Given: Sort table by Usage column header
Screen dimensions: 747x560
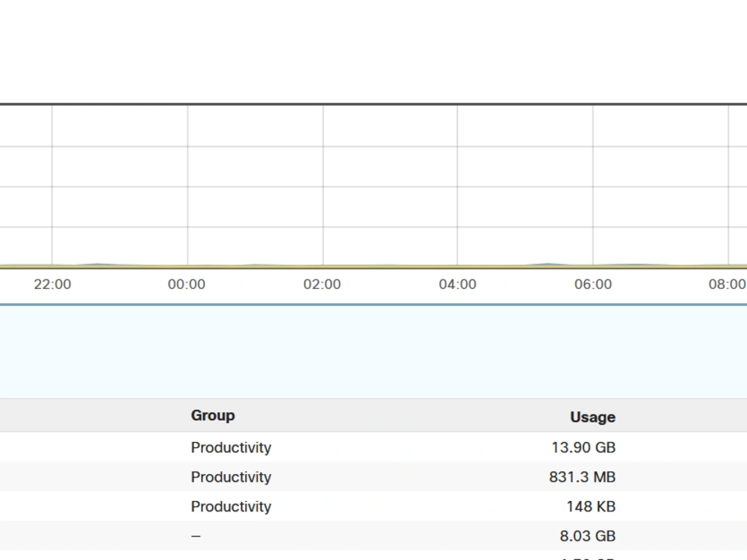Looking at the screenshot, I should pos(592,417).
